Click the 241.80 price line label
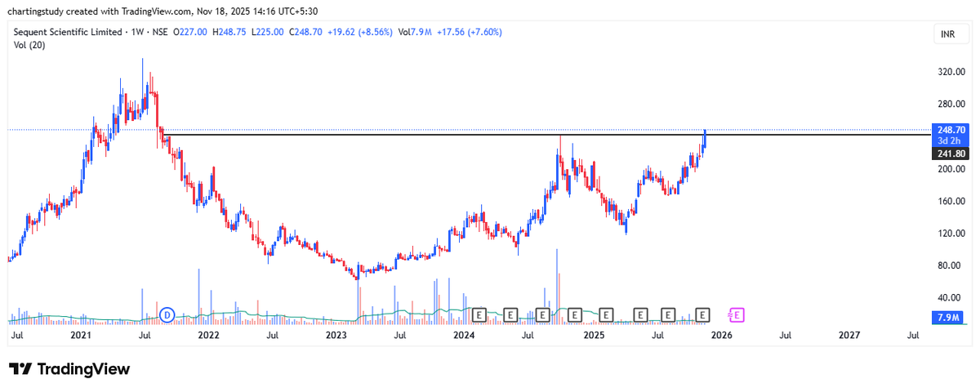 tap(952, 153)
